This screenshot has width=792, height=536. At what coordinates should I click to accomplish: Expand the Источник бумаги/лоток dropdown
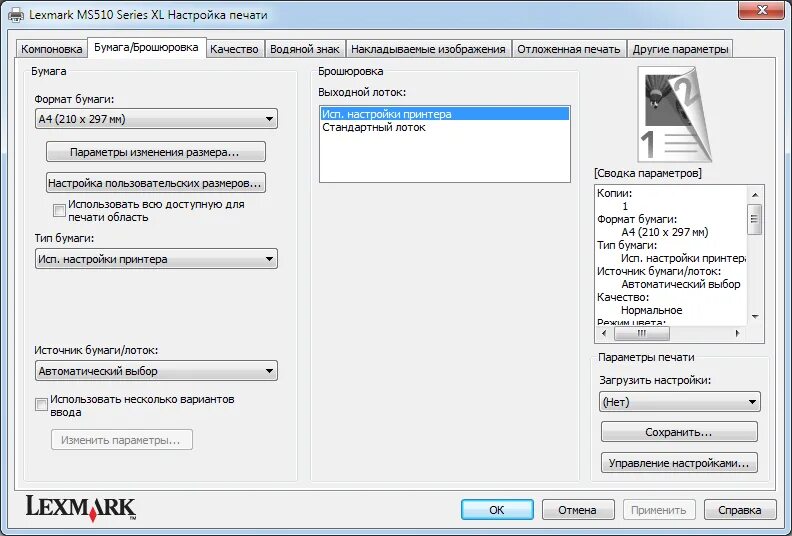tap(156, 371)
